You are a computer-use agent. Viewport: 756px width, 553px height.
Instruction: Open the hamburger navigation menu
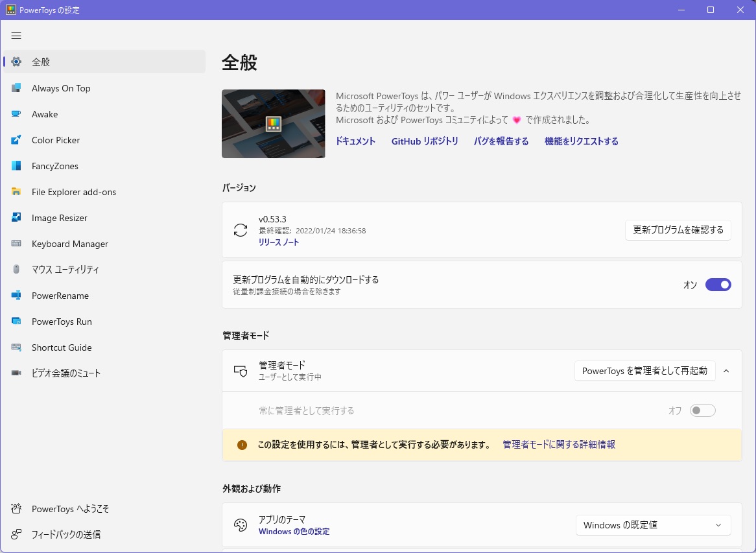(16, 36)
